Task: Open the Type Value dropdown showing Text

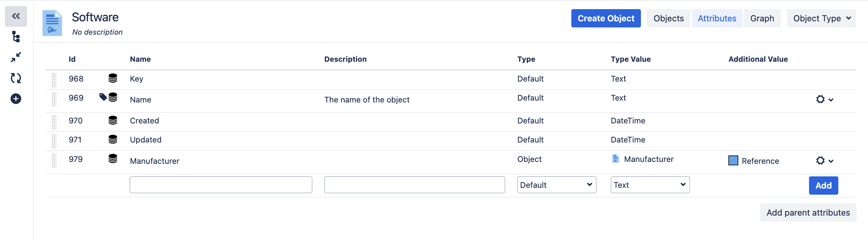Action: click(x=650, y=185)
